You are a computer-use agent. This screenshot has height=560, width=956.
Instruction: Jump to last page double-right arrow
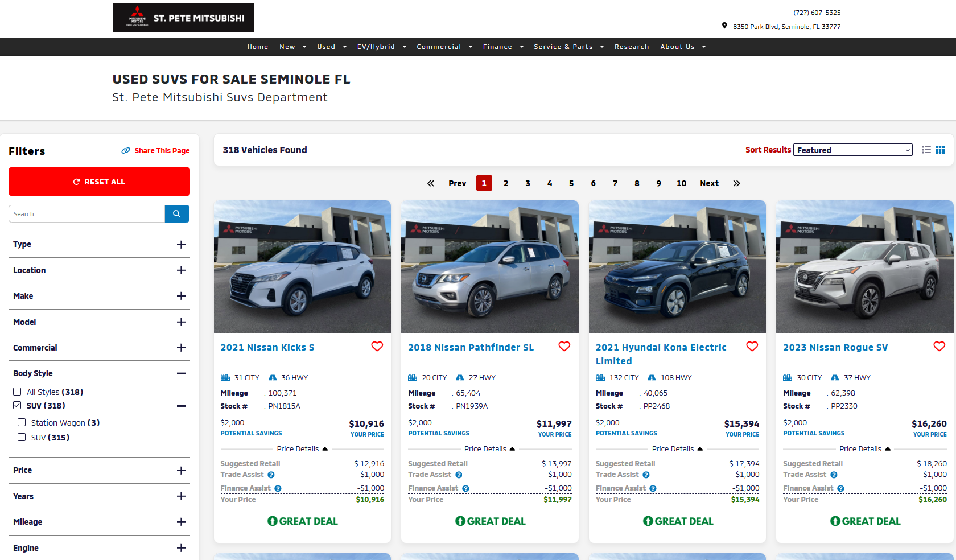pyautogui.click(x=736, y=183)
